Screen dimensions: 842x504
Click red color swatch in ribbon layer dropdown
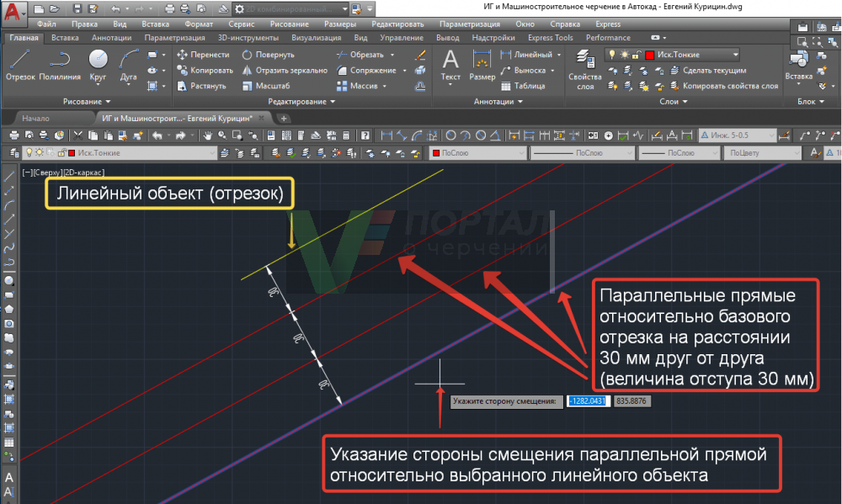[649, 55]
